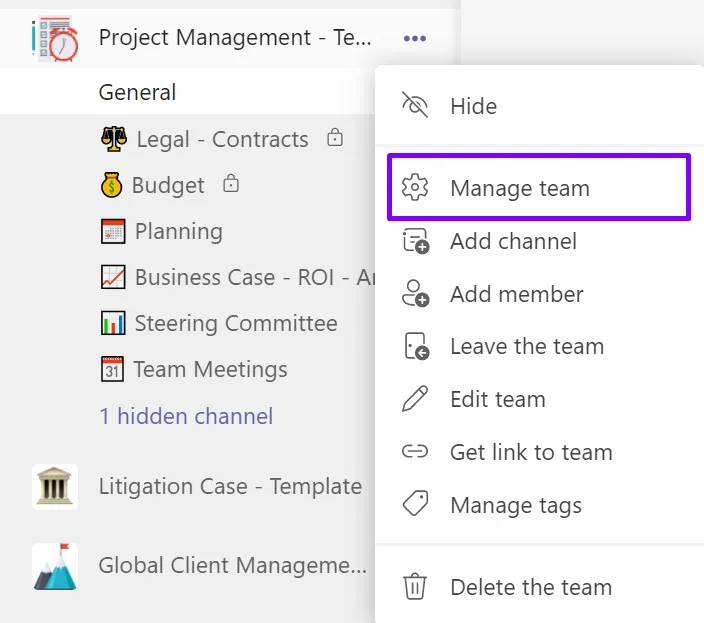
Task: Click the tag icon for Manage tags
Action: (415, 504)
